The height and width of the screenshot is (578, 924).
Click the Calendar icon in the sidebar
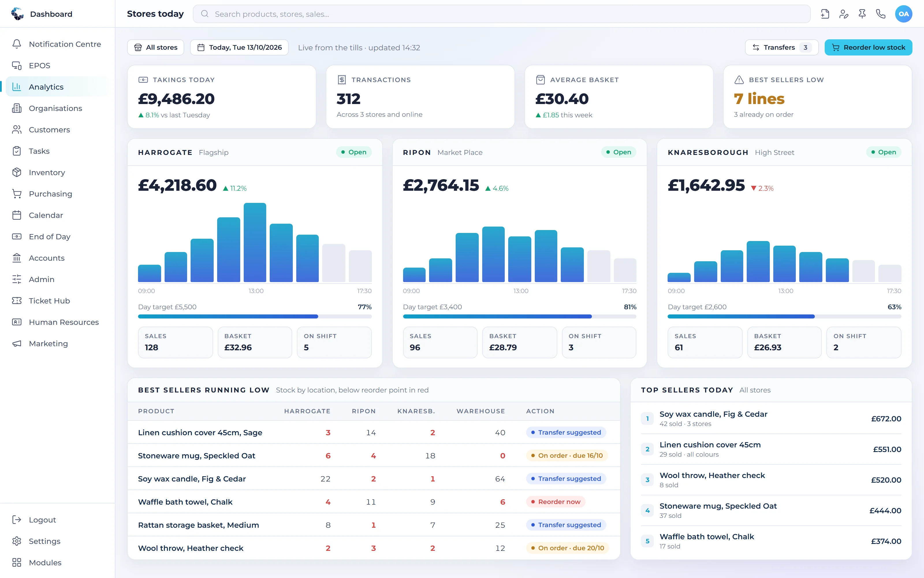coord(17,215)
